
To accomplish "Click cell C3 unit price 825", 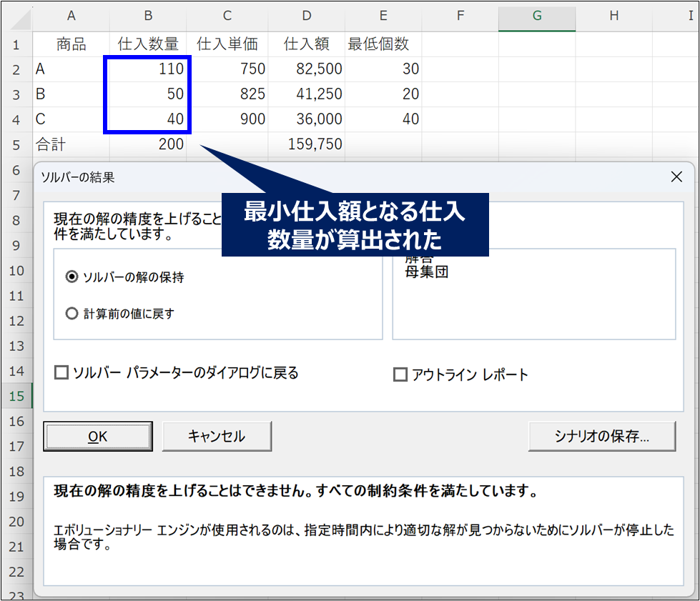I will pyautogui.click(x=227, y=94).
